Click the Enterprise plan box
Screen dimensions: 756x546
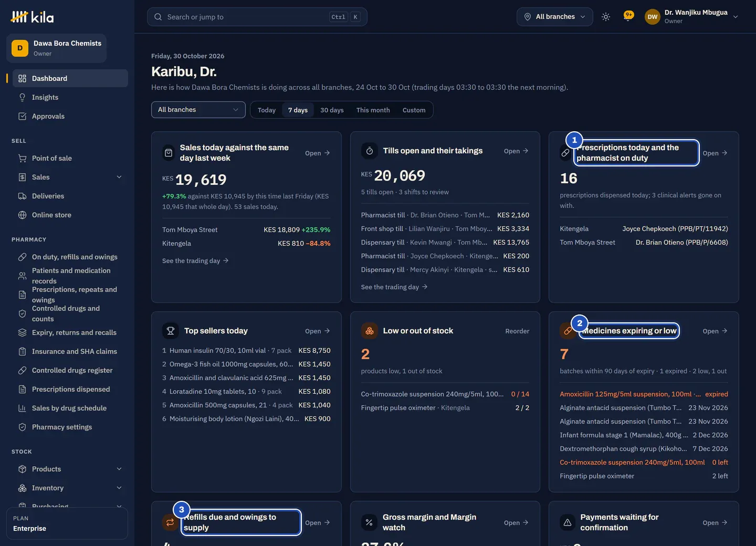67,523
